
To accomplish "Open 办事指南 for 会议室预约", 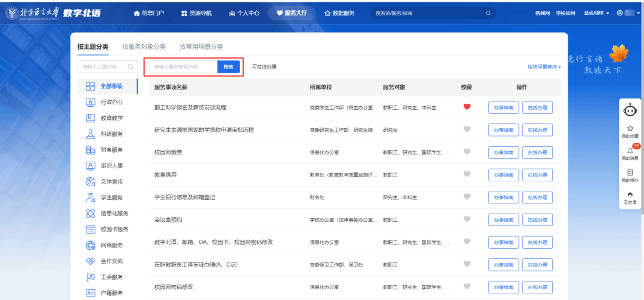I will pos(503,219).
